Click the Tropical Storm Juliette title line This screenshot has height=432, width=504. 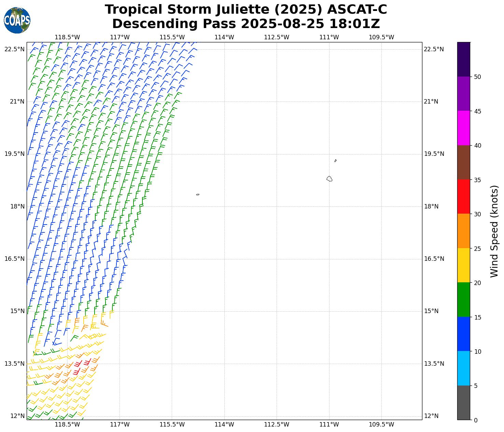pos(246,10)
